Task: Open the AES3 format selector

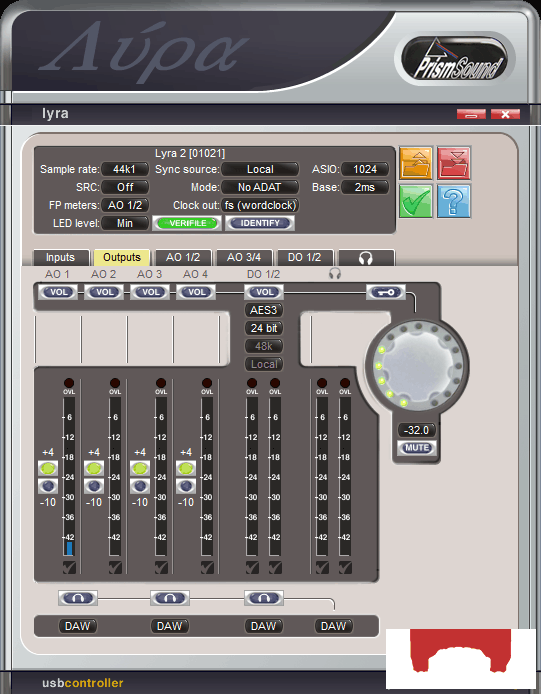Action: click(x=264, y=310)
